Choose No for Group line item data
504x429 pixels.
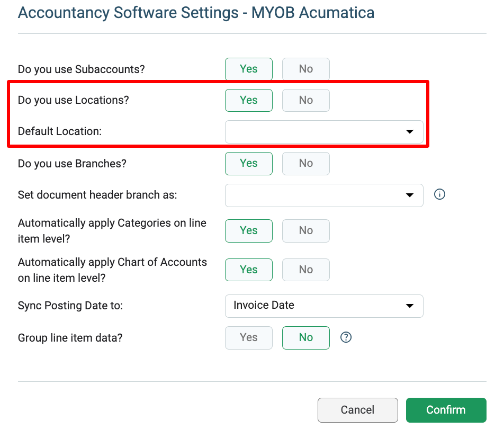(305, 338)
